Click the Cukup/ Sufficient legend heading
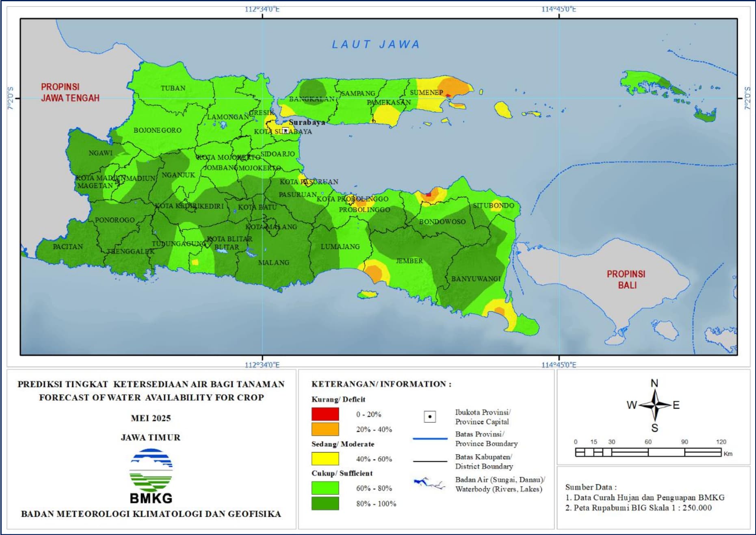Viewport: 756px width, 535px height. [342, 473]
